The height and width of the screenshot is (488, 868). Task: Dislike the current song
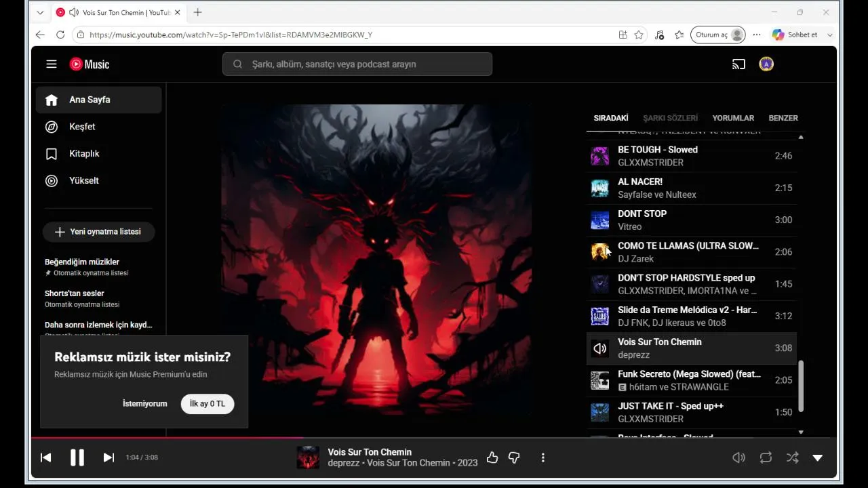[514, 458]
